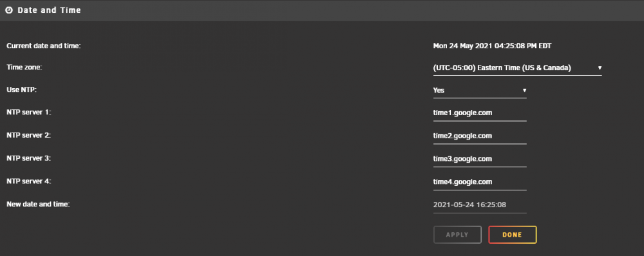This screenshot has height=256, width=644.
Task: Click the clock icon beside Date and Time
Action: (x=8, y=10)
